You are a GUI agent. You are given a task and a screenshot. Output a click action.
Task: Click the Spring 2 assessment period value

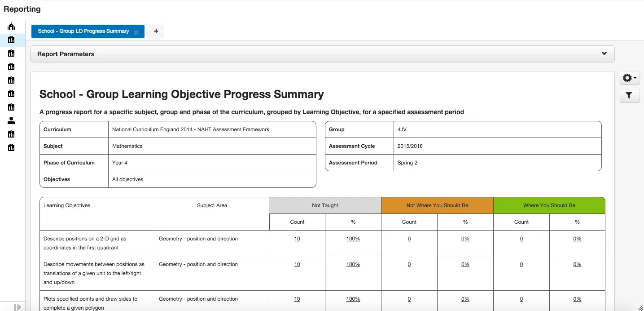click(407, 163)
